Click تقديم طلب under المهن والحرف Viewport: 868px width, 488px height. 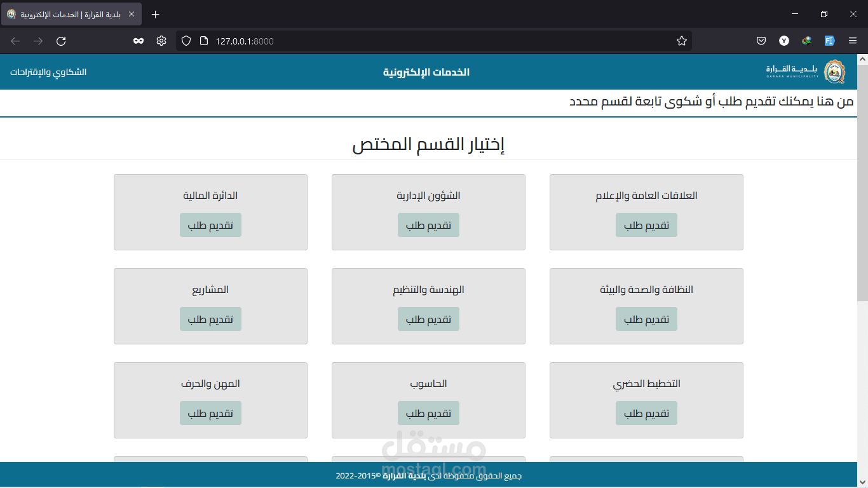pos(210,413)
